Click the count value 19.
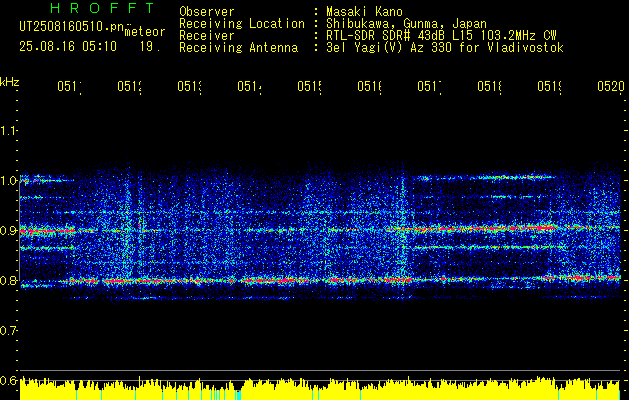This screenshot has width=629, height=400. coord(150,47)
